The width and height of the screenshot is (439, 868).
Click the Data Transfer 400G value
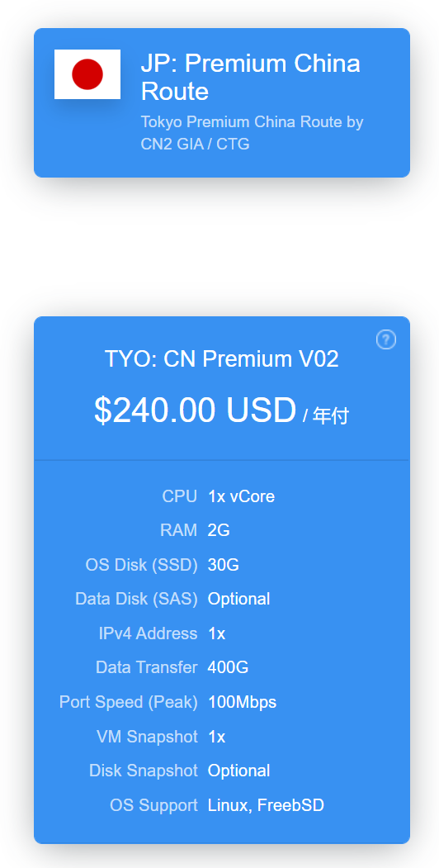pos(228,667)
